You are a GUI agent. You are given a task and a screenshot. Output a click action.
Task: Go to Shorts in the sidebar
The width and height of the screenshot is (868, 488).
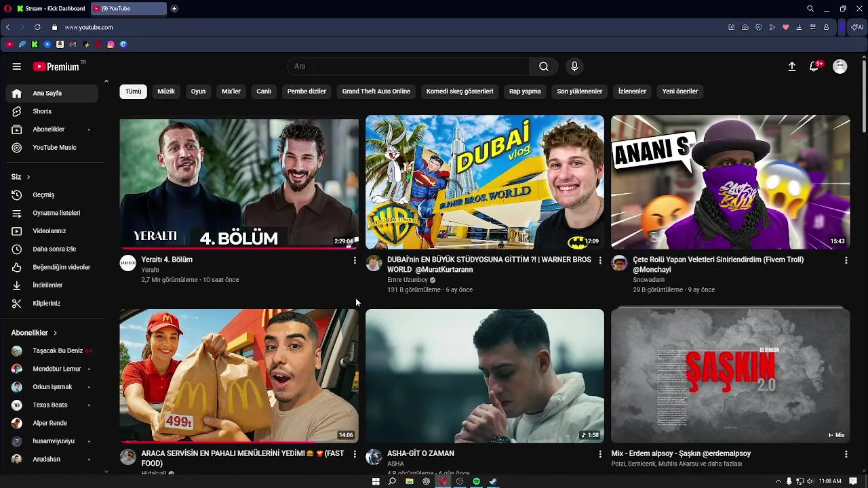pos(52,111)
